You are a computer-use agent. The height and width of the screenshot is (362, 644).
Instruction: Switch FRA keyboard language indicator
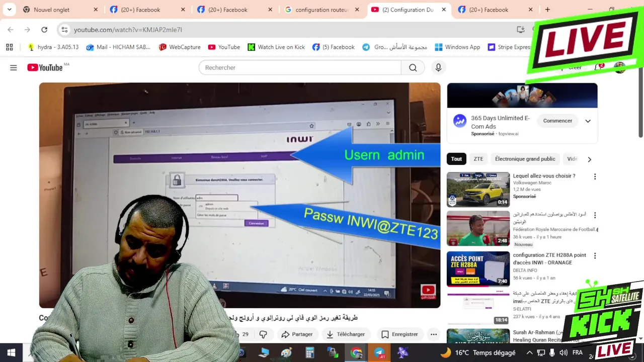[578, 352]
